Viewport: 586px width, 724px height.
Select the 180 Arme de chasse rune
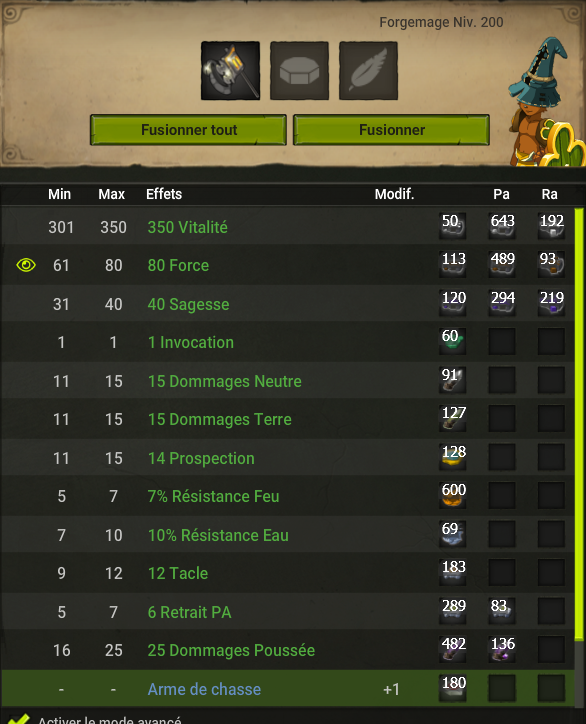[x=452, y=688]
